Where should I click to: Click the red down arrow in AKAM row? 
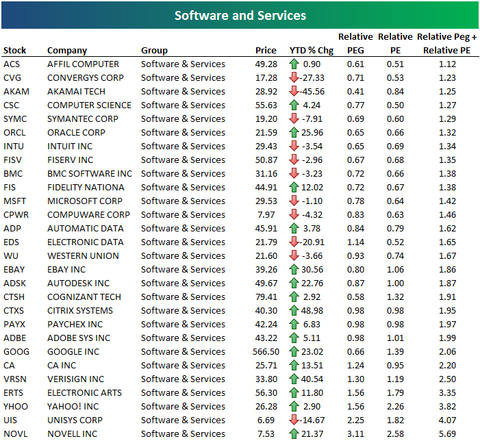point(294,91)
